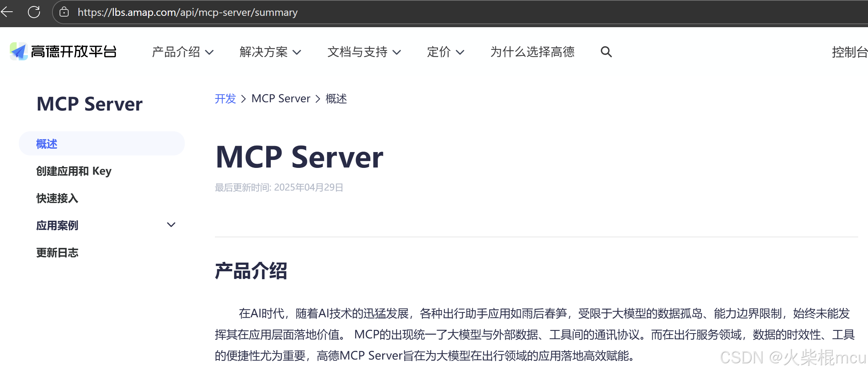This screenshot has width=868, height=372.
Task: Click the 最后更新时间: 2025年04月29日 text
Action: click(279, 188)
